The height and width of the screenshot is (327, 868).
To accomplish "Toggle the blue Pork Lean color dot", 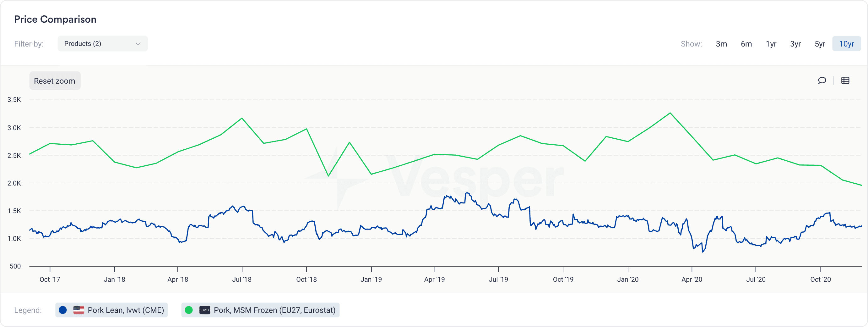I will click(x=63, y=310).
